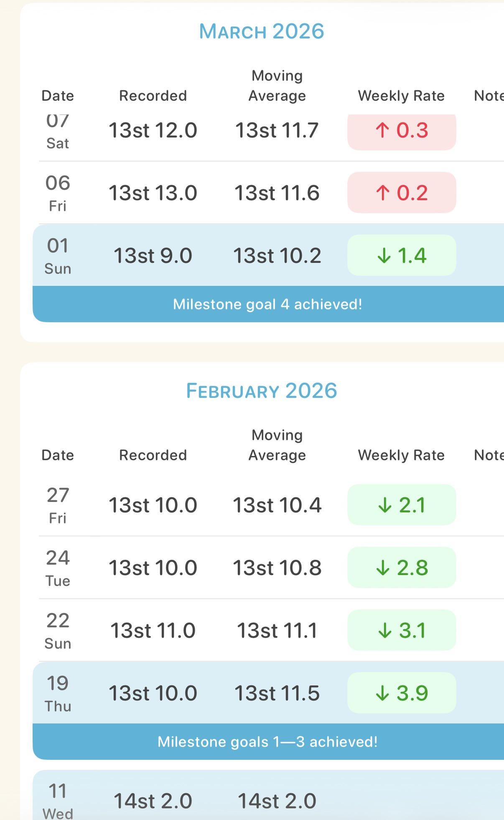
Task: Select the 24 Tue date row
Action: pyautogui.click(x=58, y=568)
